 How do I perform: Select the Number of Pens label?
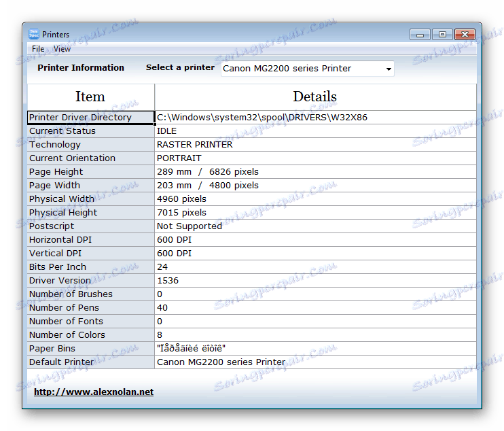[90, 308]
